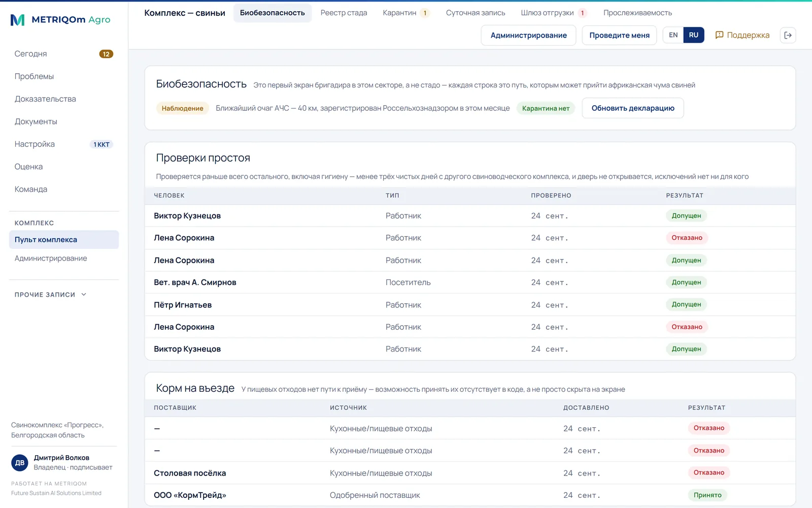Click the Наблюдение status badge
Viewport: 812px width, 508px height.
(182, 108)
